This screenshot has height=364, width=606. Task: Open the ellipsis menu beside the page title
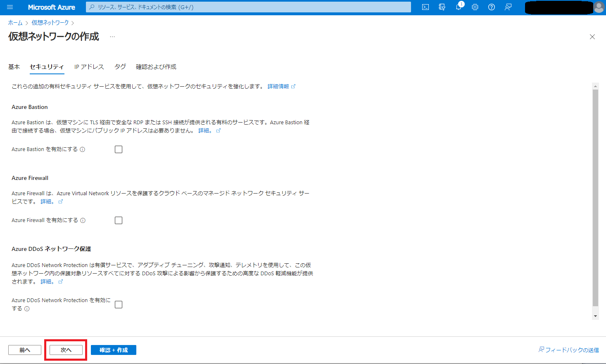[x=112, y=37]
